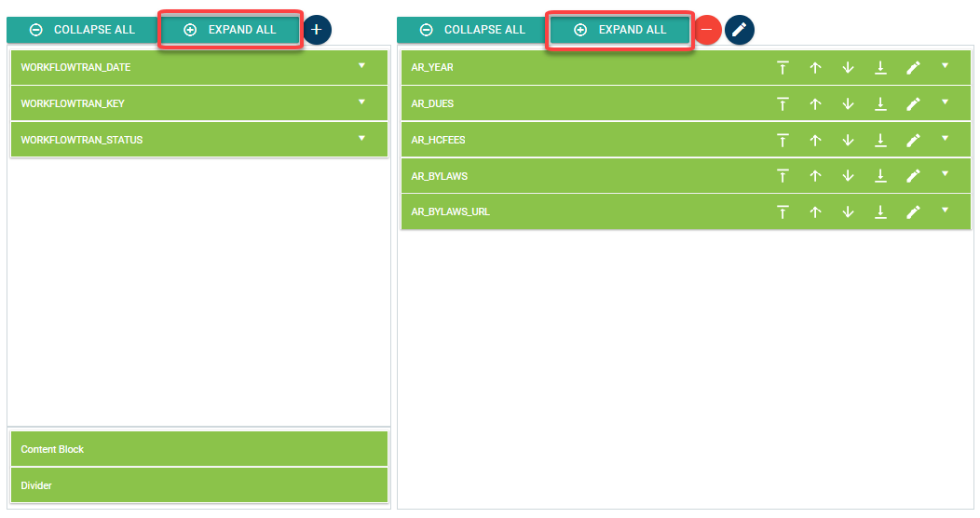Move AR_HCFEES down one position
The height and width of the screenshot is (518, 980).
coord(848,141)
